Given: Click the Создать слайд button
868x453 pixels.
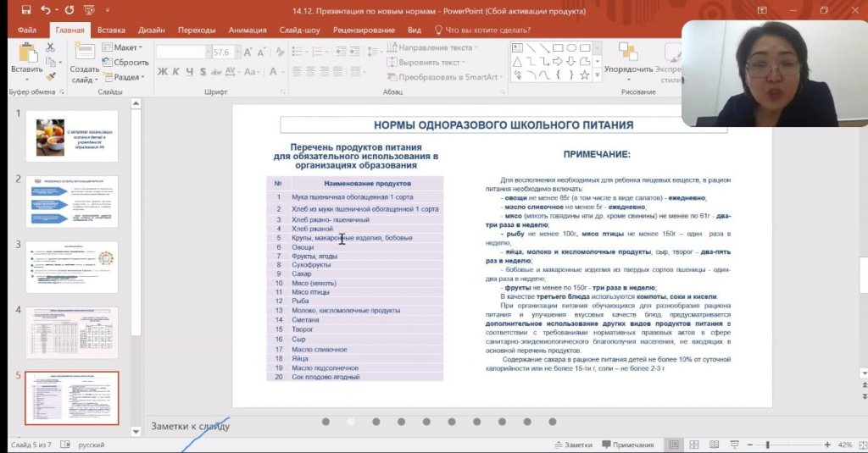Looking at the screenshot, I should 84,64.
